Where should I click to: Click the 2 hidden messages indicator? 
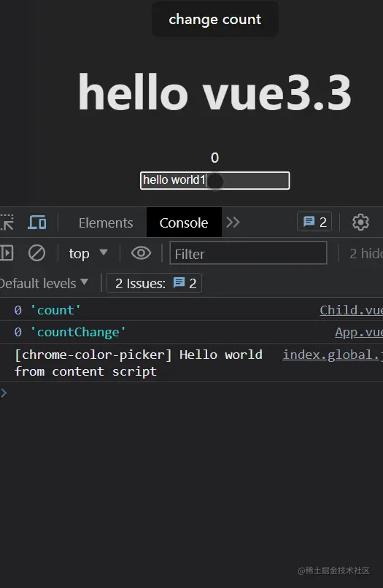[x=366, y=253]
